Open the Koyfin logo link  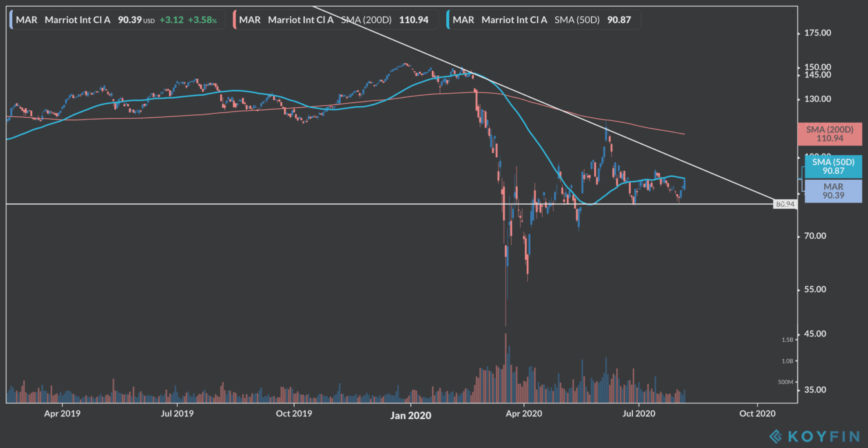(x=815, y=436)
